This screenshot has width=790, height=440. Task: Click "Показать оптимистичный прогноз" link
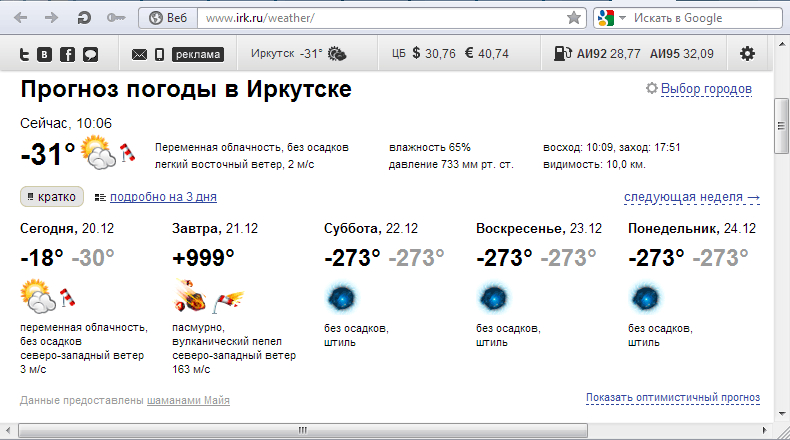(x=673, y=398)
